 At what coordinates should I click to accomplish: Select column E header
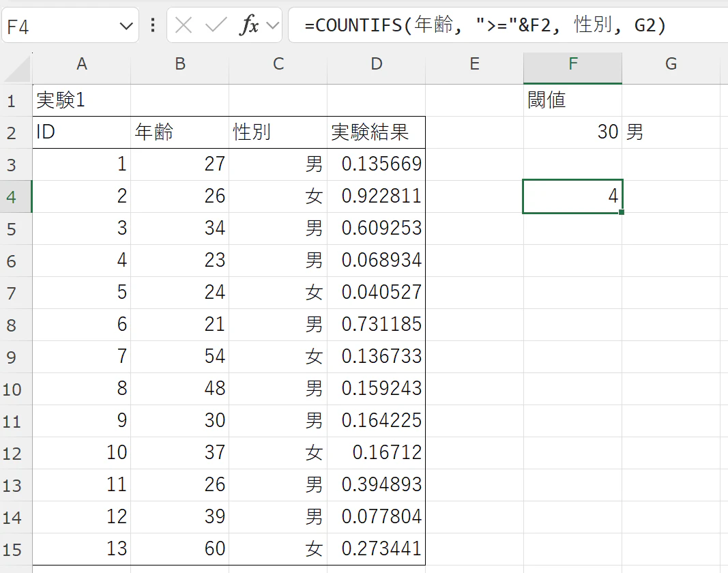click(474, 64)
